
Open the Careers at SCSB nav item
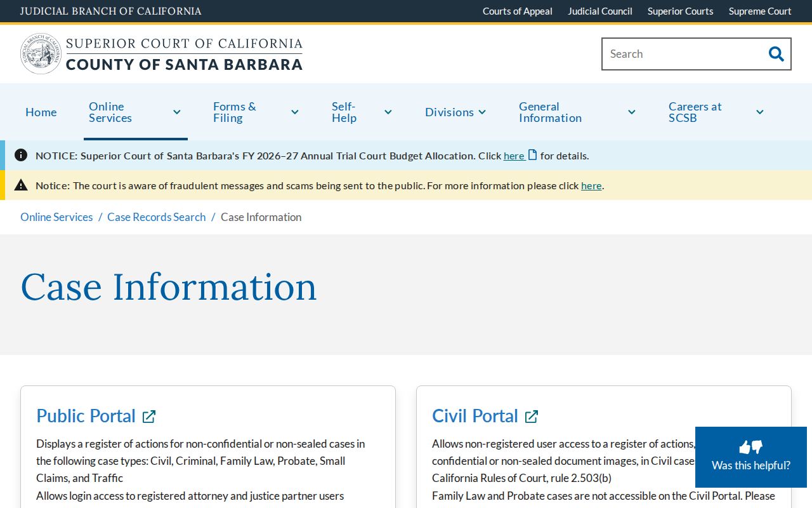pos(695,112)
